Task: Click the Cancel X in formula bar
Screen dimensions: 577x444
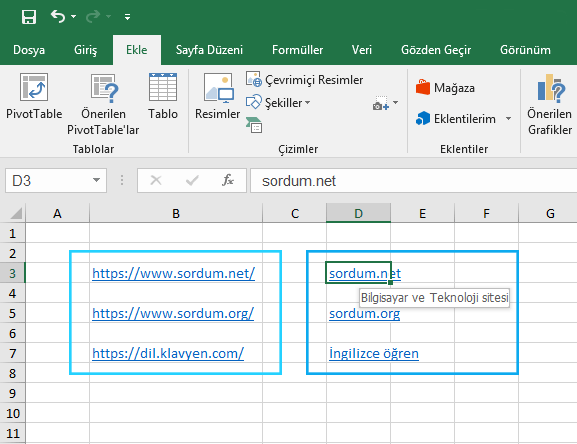Action: click(156, 180)
